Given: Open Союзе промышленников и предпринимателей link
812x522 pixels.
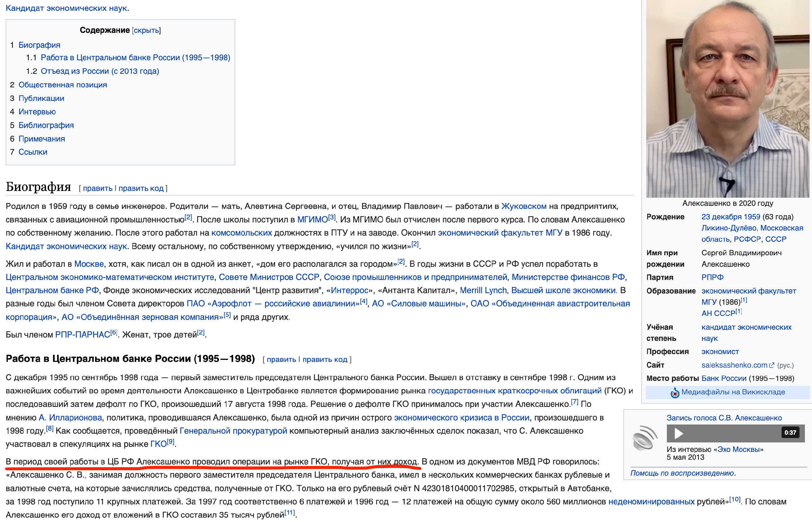Looking at the screenshot, I should tap(415, 277).
